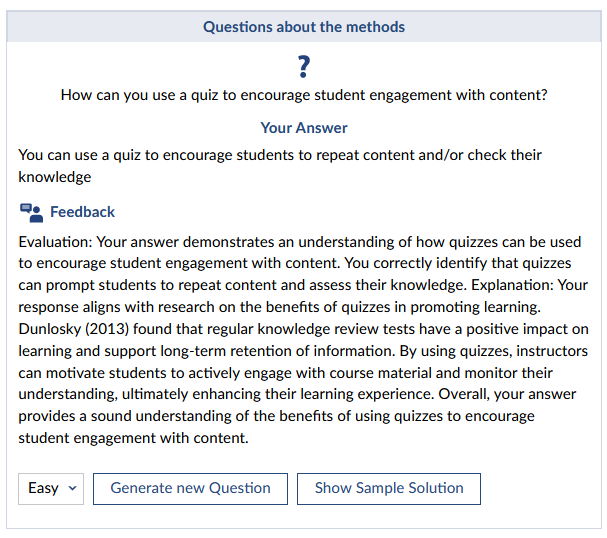Click the quiz engagement question text
The image size is (607, 538).
(304, 95)
